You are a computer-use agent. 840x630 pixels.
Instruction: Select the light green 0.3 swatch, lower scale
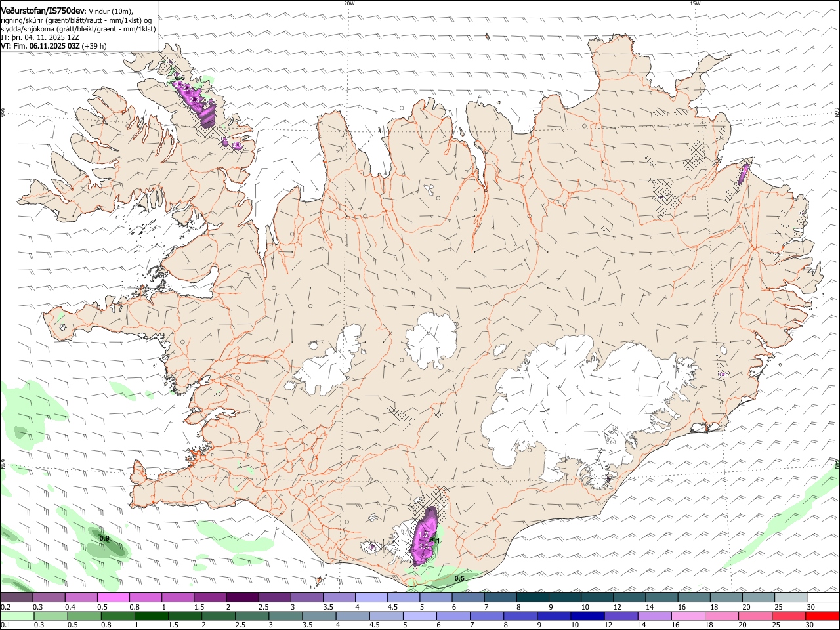pyautogui.click(x=51, y=616)
